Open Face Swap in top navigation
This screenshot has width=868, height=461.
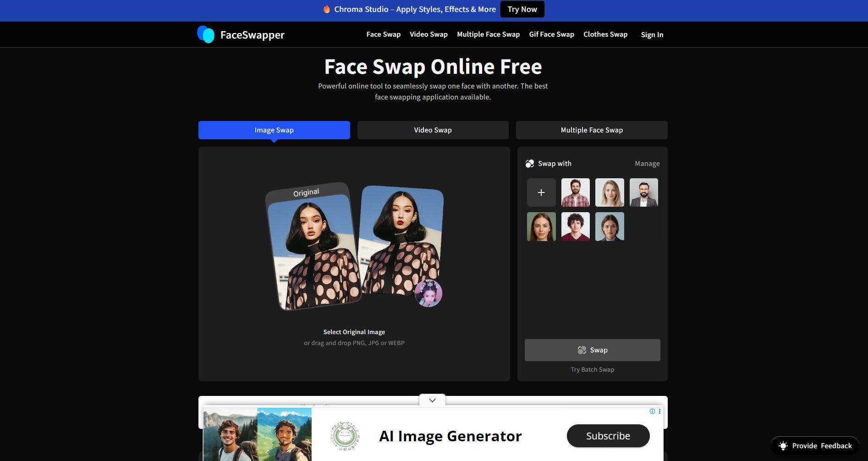pos(384,34)
